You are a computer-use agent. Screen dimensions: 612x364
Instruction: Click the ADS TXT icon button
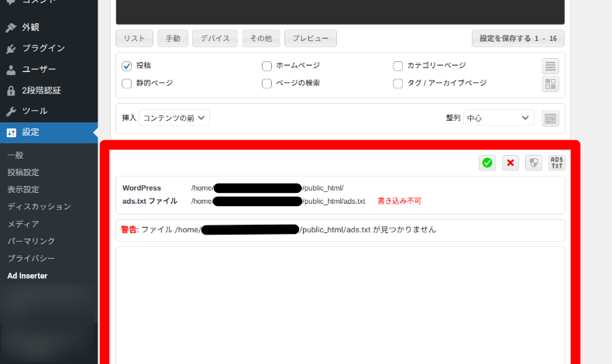point(556,163)
